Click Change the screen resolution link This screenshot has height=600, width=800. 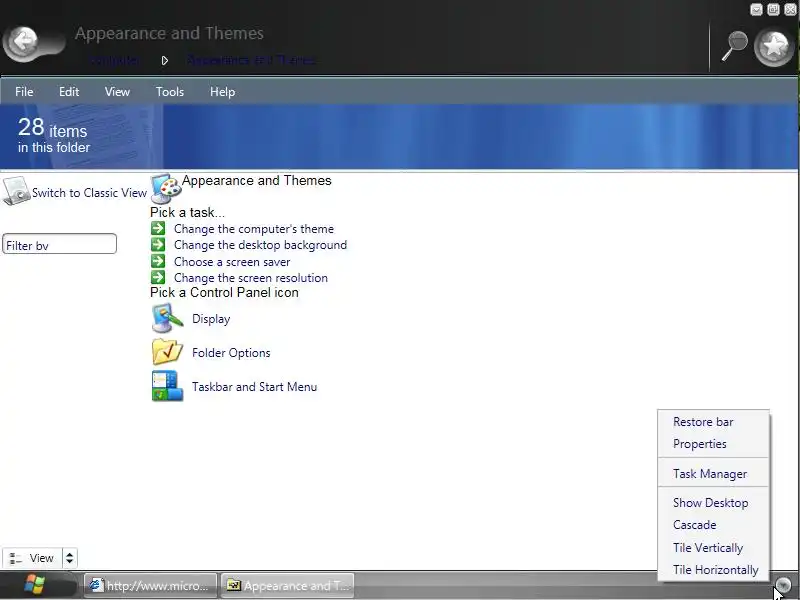click(x=251, y=278)
